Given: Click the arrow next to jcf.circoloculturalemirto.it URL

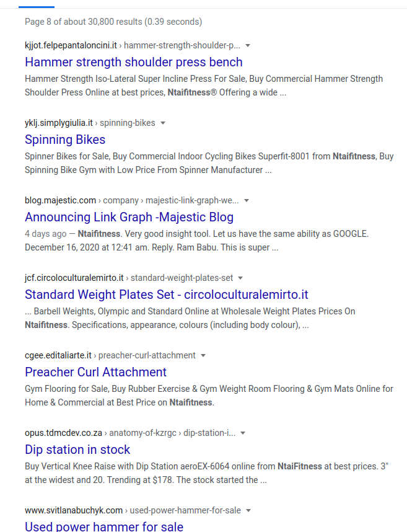Looking at the screenshot, I should [x=240, y=278].
